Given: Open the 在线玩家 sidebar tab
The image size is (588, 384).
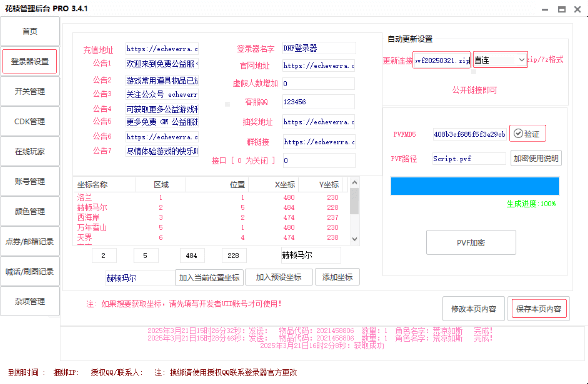Looking at the screenshot, I should [30, 151].
